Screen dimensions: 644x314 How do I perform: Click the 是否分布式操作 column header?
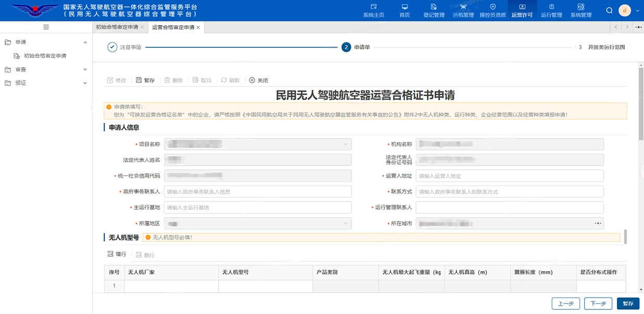pos(601,272)
